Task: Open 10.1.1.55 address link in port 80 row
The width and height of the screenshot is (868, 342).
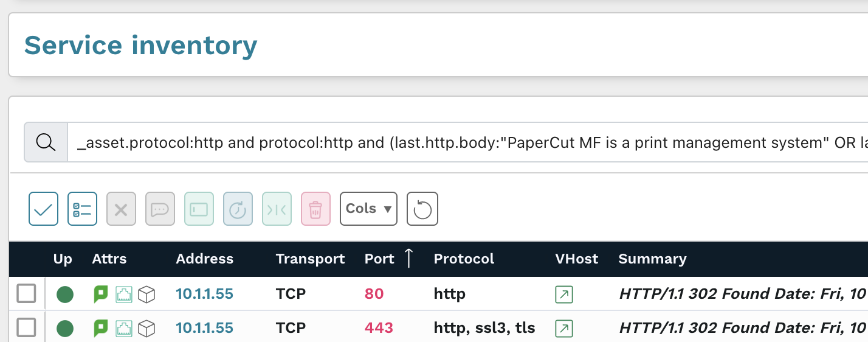Action: pos(204,294)
